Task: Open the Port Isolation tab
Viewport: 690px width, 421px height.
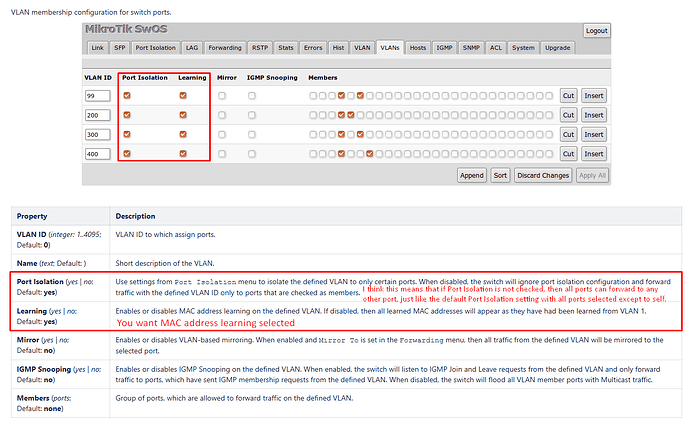Action: (155, 48)
